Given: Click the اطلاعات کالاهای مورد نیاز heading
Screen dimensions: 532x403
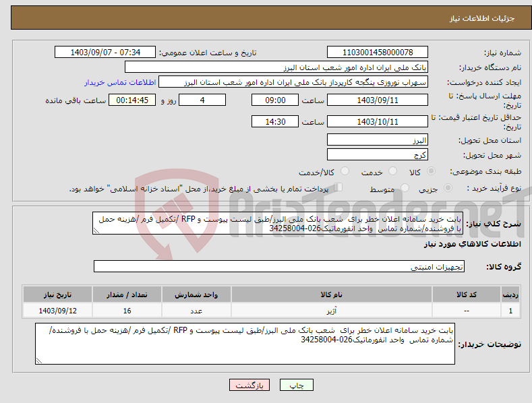Looking at the screenshot, I should point(472,244).
